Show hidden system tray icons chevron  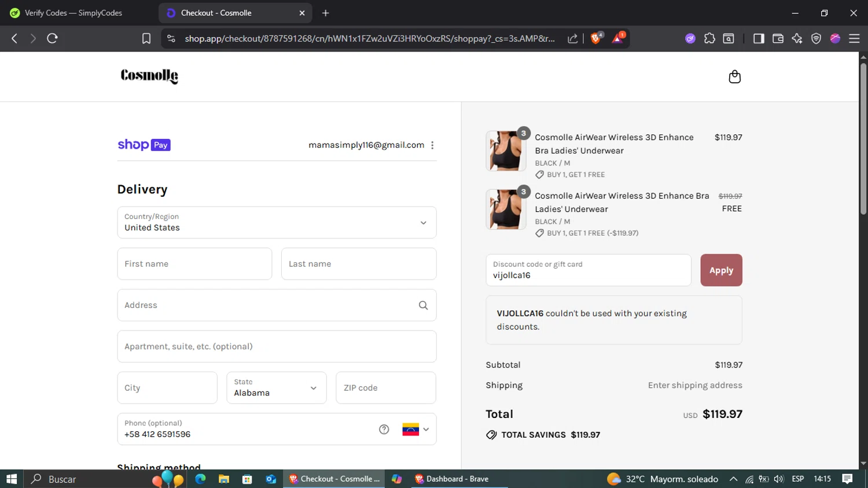pos(733,479)
